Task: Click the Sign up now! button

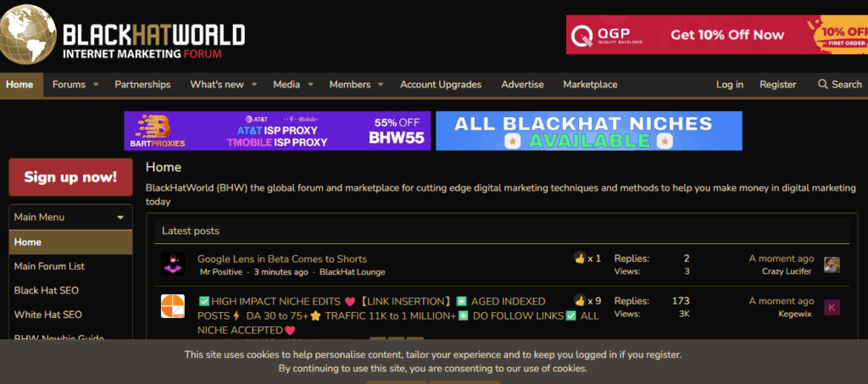Action: (x=70, y=177)
